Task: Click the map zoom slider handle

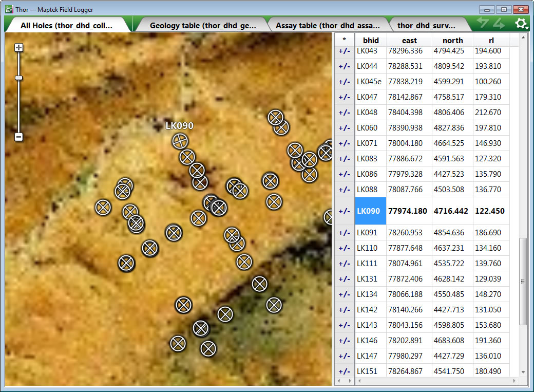Action: coord(19,78)
